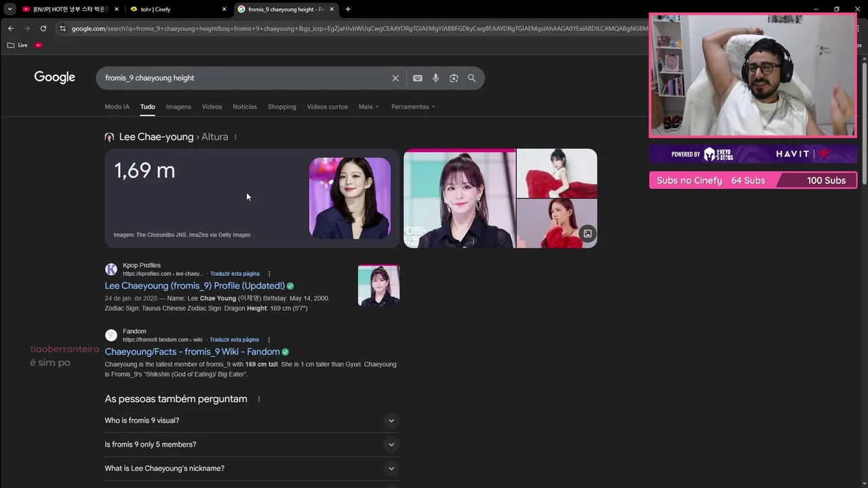868x488 pixels.
Task: Start voice search with microphone
Action: (x=435, y=78)
